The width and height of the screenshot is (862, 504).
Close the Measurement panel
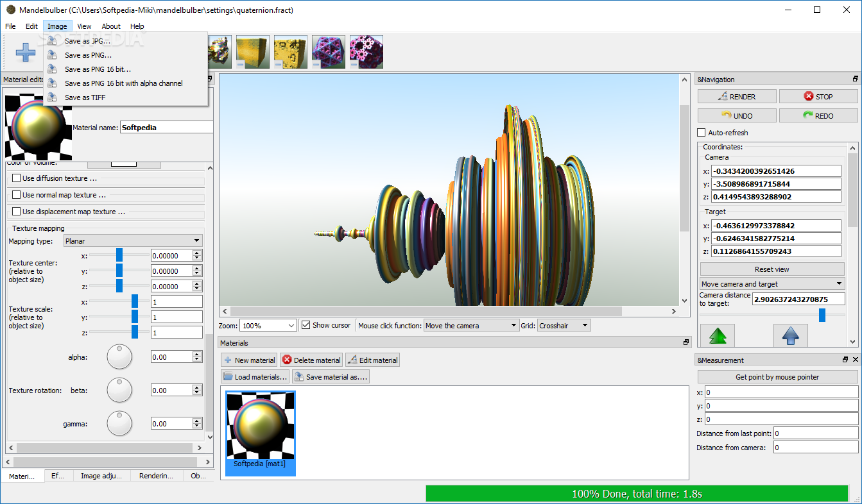click(x=856, y=360)
